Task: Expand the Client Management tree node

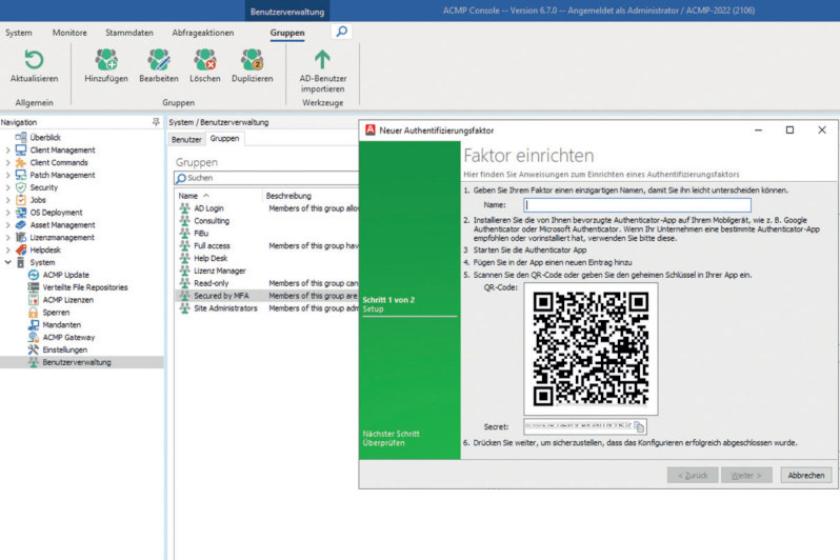Action: [8, 150]
